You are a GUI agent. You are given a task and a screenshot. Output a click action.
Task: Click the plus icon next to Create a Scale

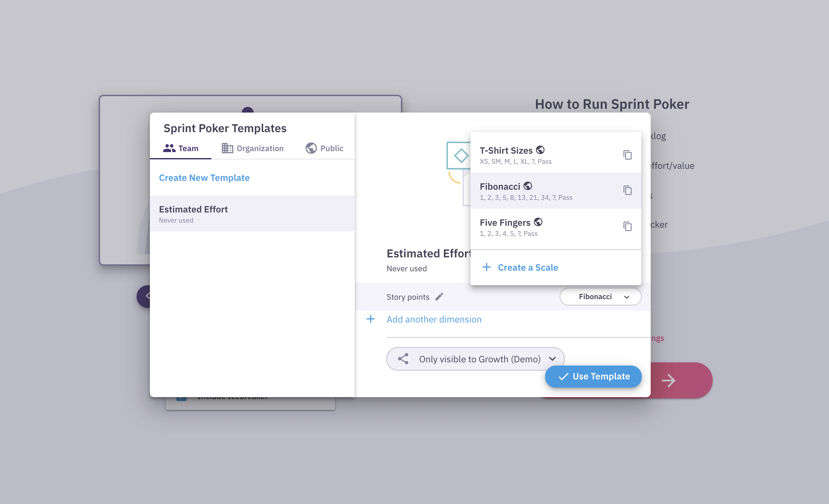(486, 267)
